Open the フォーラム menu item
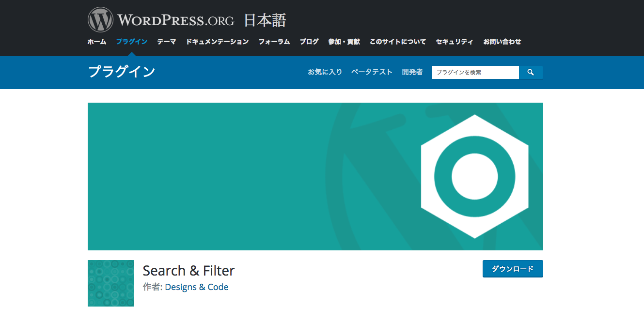The width and height of the screenshot is (644, 323). pyautogui.click(x=274, y=42)
